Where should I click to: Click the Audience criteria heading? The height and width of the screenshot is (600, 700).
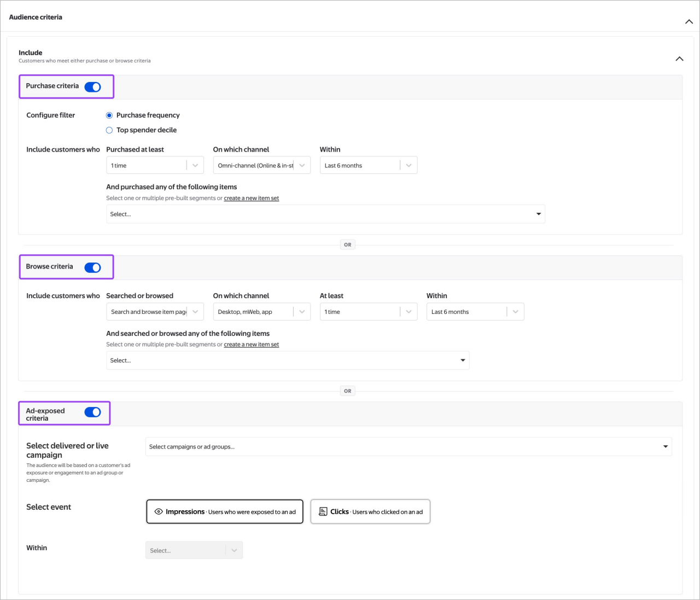[36, 17]
